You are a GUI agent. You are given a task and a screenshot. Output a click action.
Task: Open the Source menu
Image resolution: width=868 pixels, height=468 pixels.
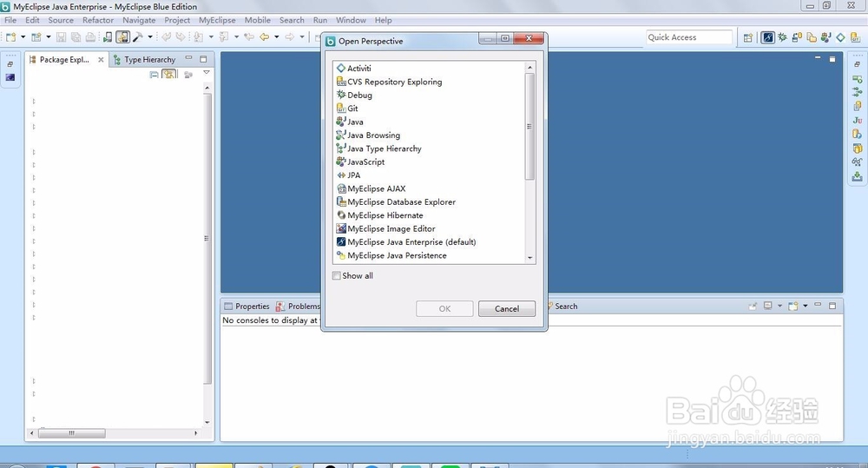coord(61,20)
